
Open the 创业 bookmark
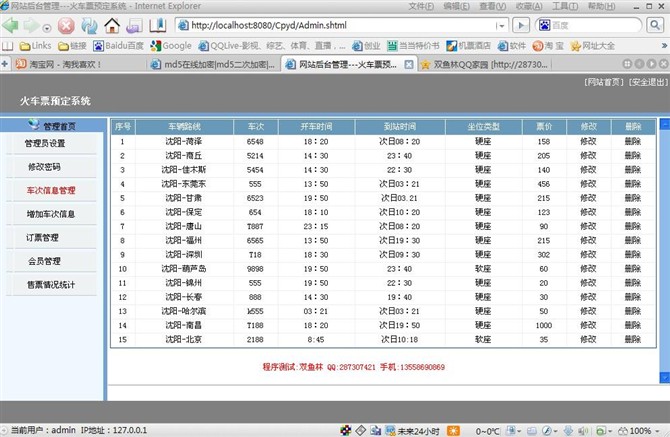366,46
